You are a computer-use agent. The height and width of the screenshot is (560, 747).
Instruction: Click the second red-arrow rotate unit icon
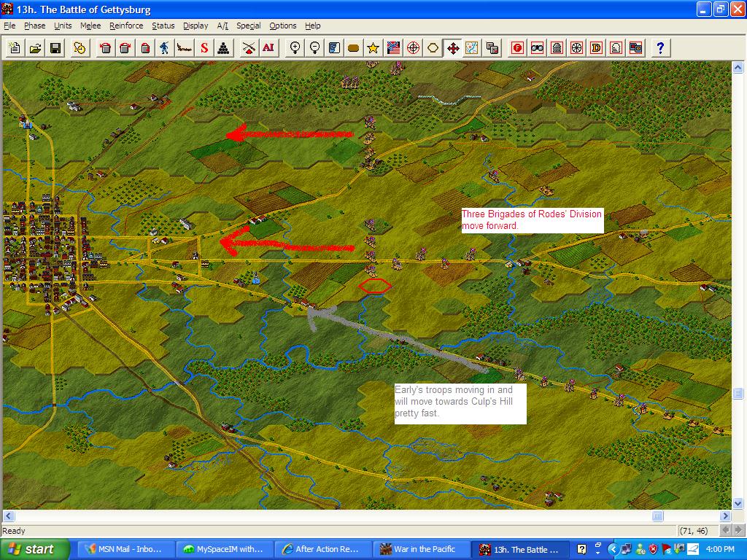(x=125, y=47)
